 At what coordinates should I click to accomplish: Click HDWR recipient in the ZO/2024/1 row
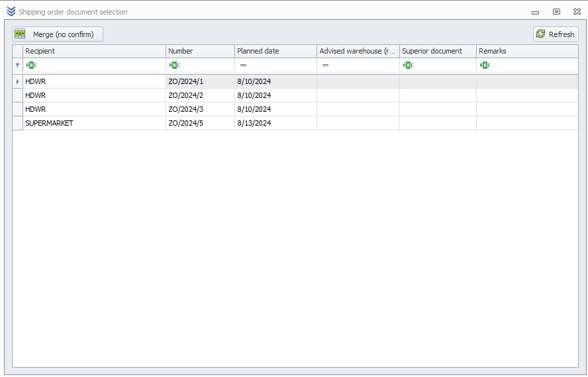pyautogui.click(x=94, y=81)
